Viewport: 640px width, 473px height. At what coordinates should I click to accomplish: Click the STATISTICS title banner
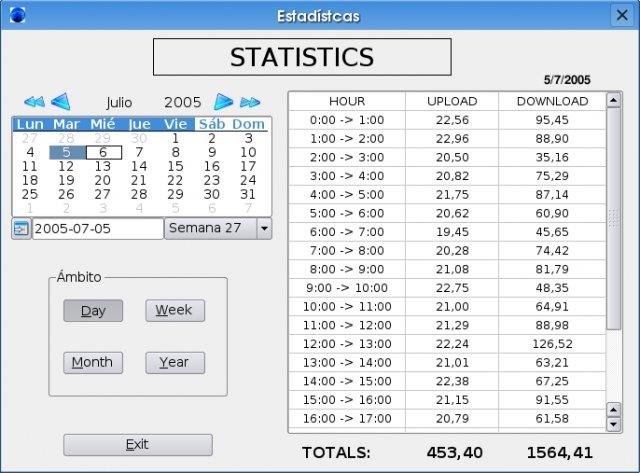tap(302, 57)
